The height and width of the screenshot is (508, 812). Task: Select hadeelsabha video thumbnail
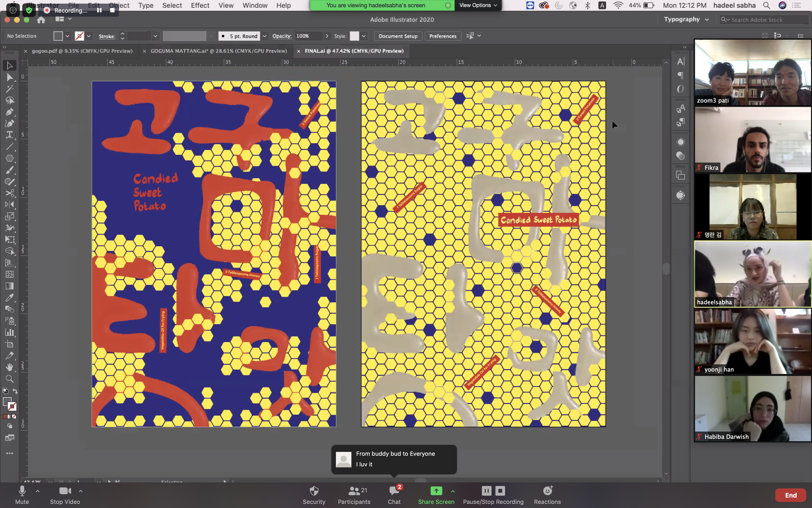pyautogui.click(x=753, y=274)
